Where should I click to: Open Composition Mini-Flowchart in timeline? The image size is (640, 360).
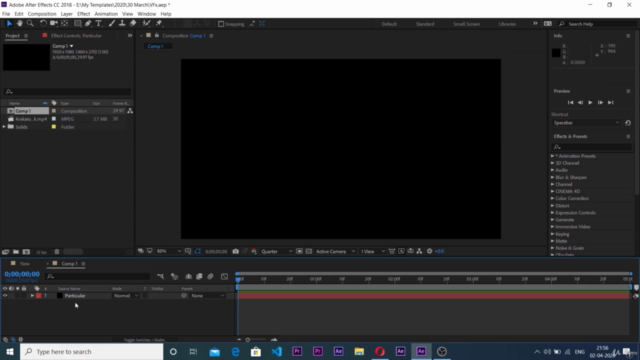[x=160, y=277]
